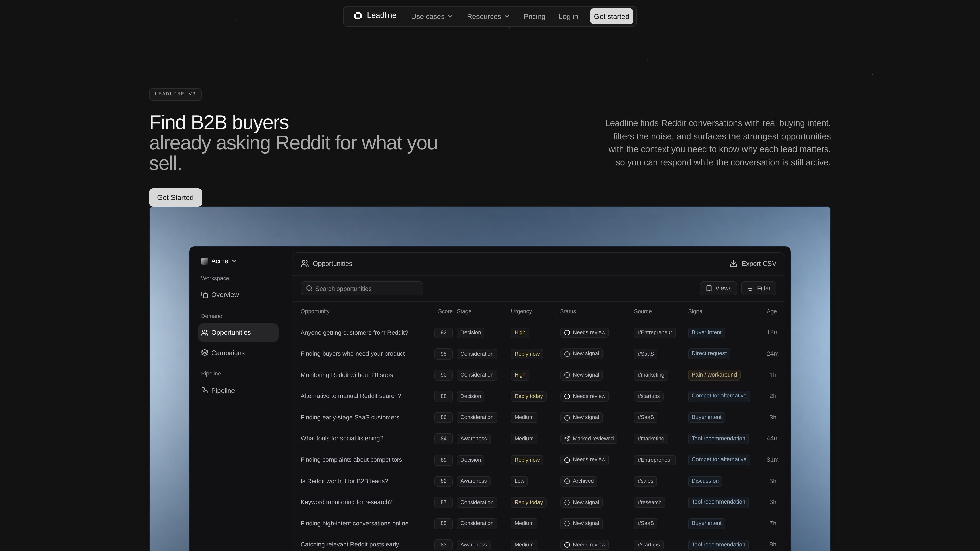Click status icon on 'Catching relevant Reddit posts' row
Viewport: 980px width, 551px height.
[x=567, y=545]
